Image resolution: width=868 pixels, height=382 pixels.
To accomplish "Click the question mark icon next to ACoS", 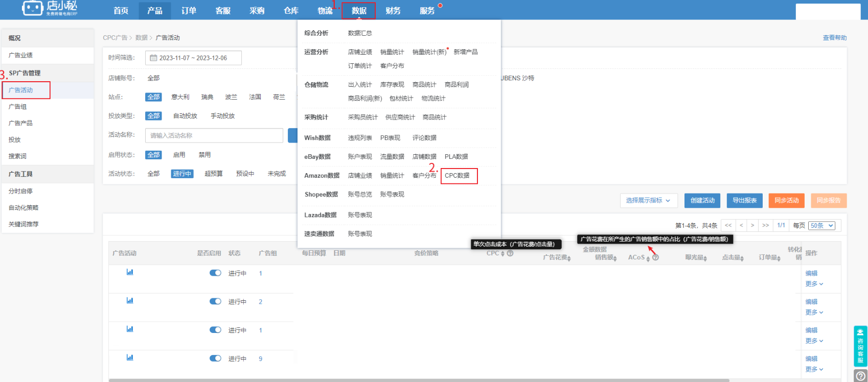I will point(655,257).
